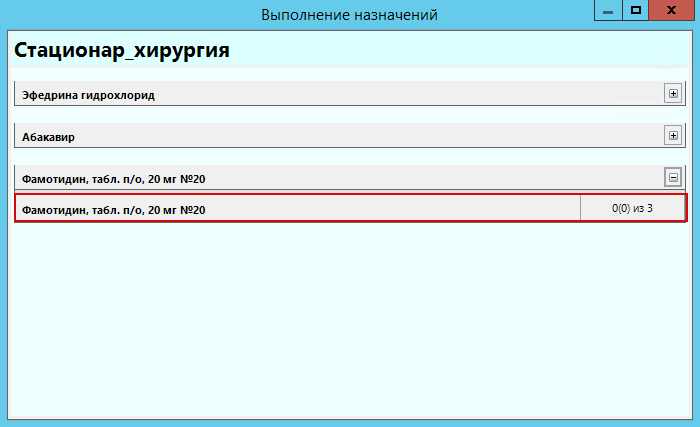The width and height of the screenshot is (700, 427).
Task: Expand the Эфедрина гидрохлорид group with plus icon
Action: click(673, 94)
